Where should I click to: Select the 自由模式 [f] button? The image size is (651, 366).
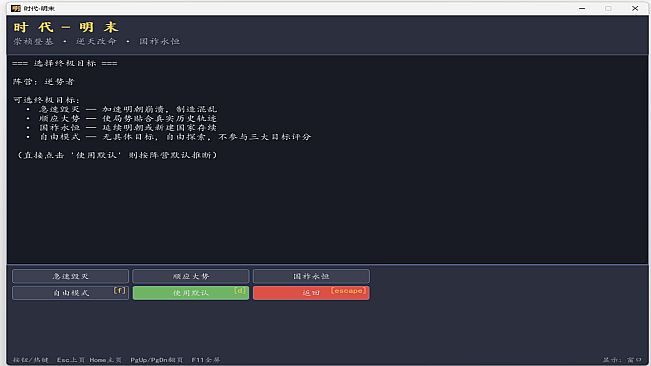(x=70, y=293)
